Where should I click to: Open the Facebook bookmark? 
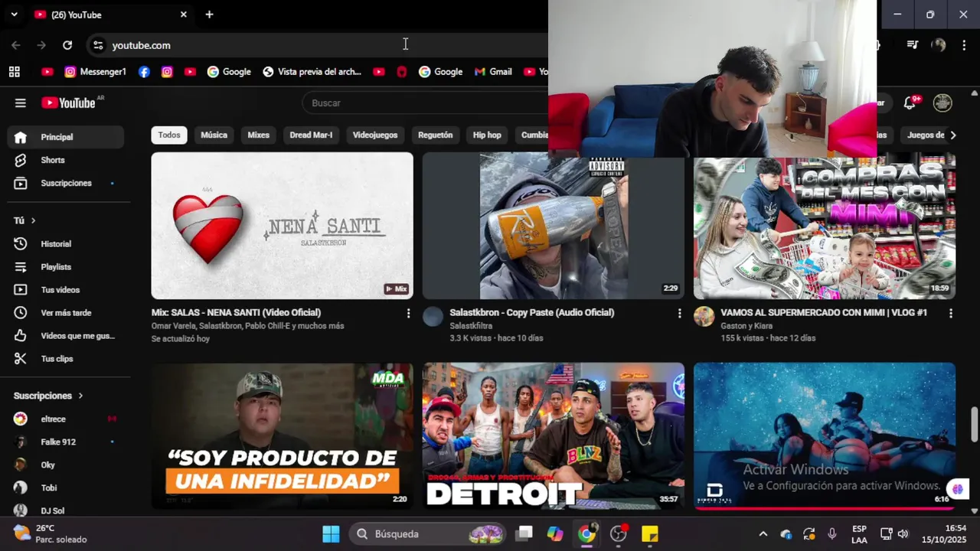point(144,72)
